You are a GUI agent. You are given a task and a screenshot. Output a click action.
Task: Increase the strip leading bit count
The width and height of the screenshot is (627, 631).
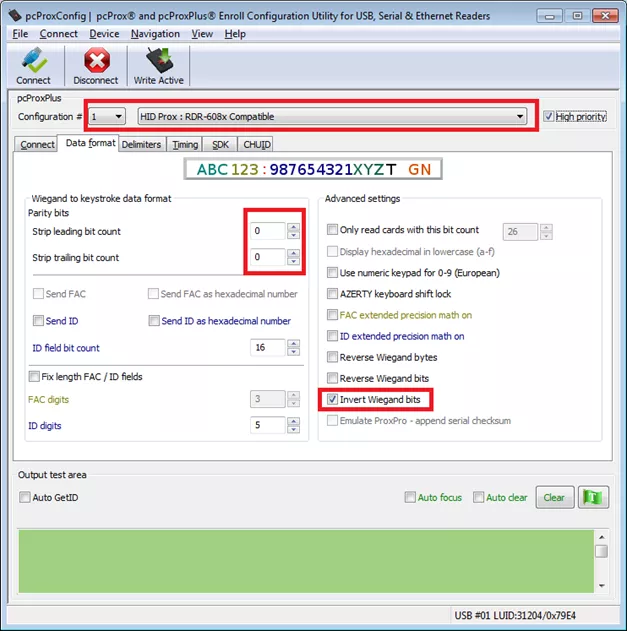point(293,227)
